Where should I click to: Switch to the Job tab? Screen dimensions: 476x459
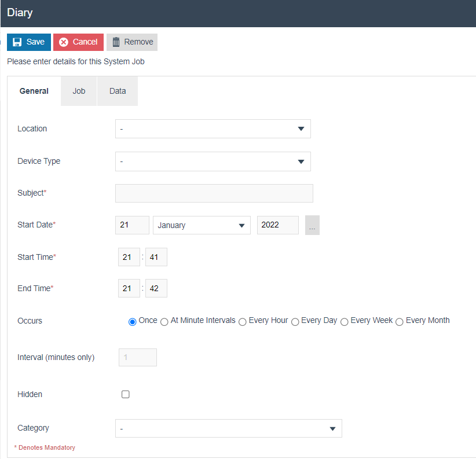(79, 91)
